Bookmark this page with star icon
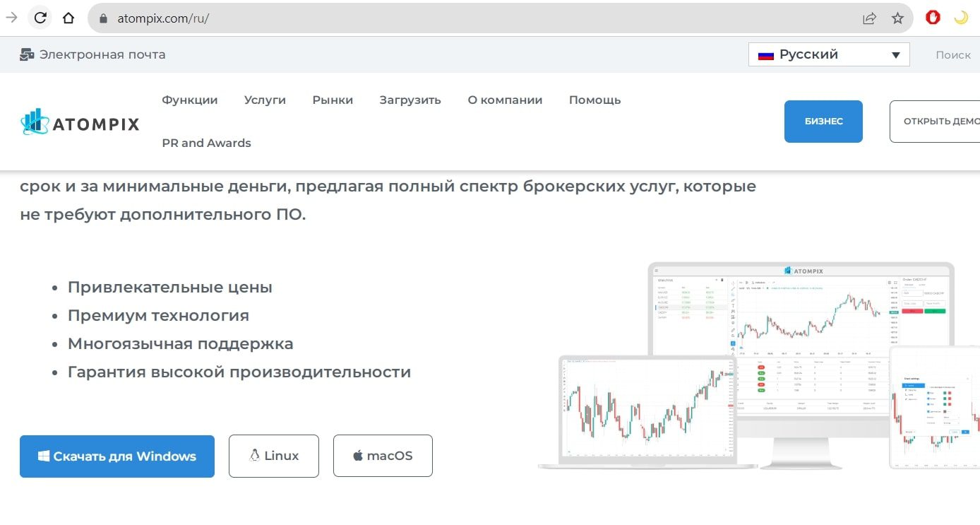Viewport: 980px width, 525px height. [x=897, y=18]
